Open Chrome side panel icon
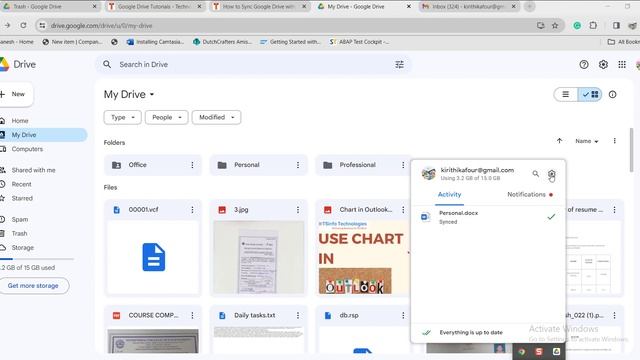 (616, 26)
